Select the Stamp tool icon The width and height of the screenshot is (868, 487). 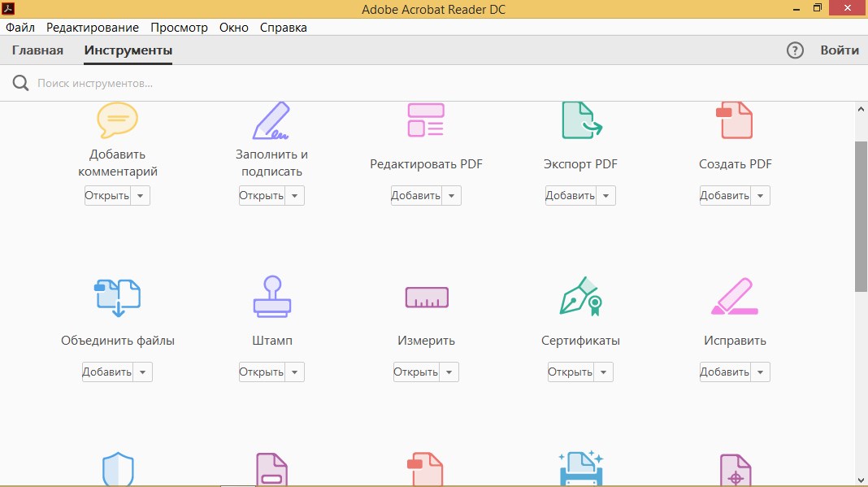point(271,297)
